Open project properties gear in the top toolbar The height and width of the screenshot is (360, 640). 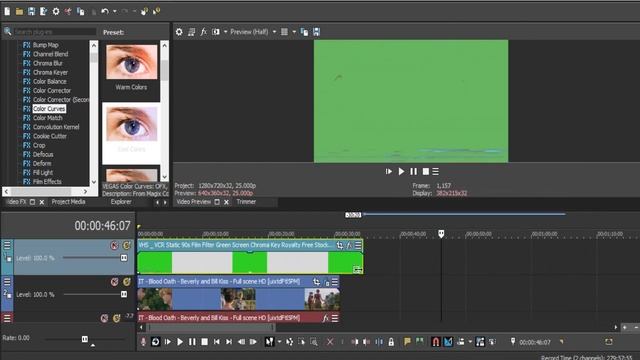56,11
